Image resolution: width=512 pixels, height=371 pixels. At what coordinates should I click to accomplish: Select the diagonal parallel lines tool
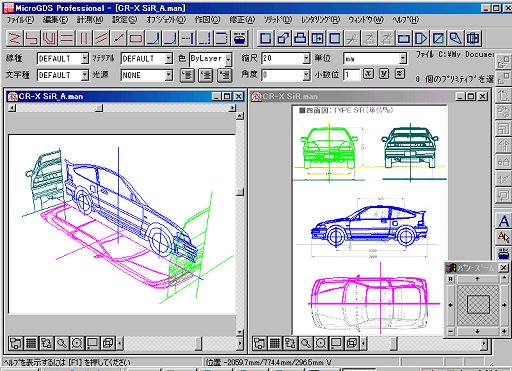click(101, 38)
